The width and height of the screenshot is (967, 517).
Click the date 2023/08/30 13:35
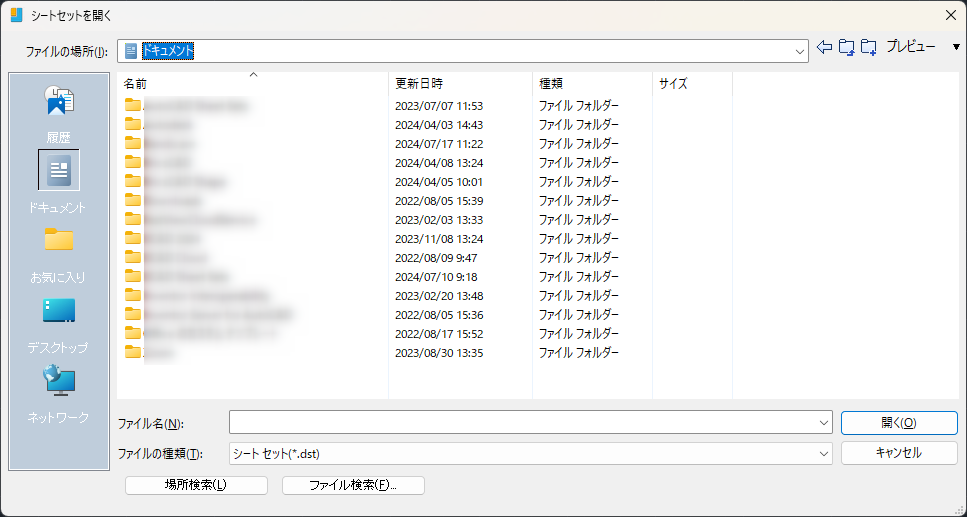(439, 354)
